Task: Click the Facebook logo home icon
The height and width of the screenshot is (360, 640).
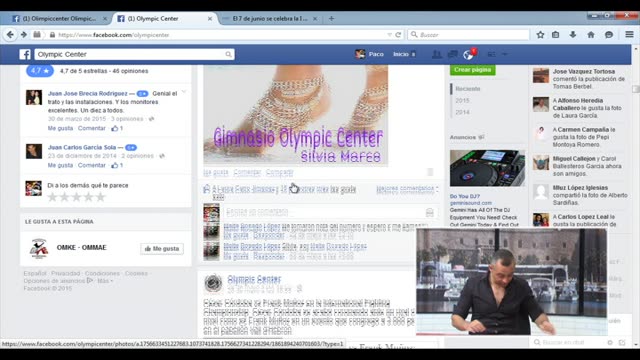Action: tap(25, 54)
